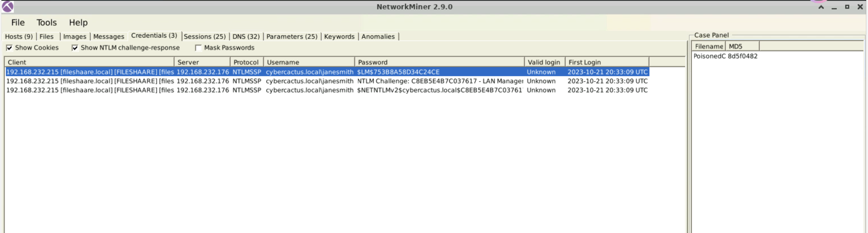Image resolution: width=868 pixels, height=233 pixels.
Task: Toggle Show NTLM challenge-response checkbox
Action: tap(75, 48)
